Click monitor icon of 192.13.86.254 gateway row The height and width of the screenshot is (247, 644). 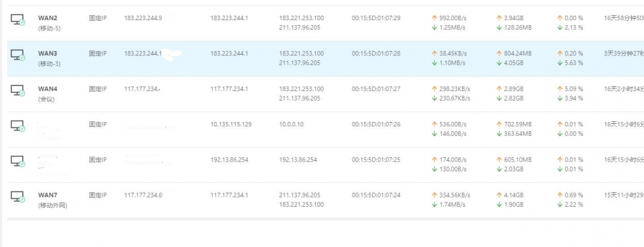click(x=18, y=161)
